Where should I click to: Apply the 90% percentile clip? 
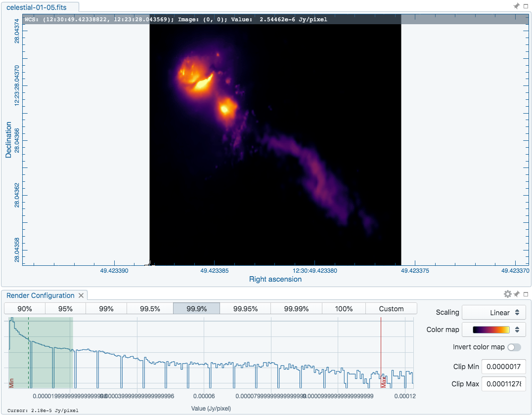tap(24, 308)
